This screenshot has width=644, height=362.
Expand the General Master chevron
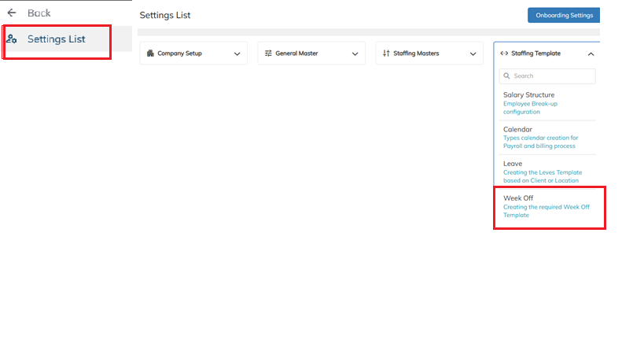pos(355,54)
